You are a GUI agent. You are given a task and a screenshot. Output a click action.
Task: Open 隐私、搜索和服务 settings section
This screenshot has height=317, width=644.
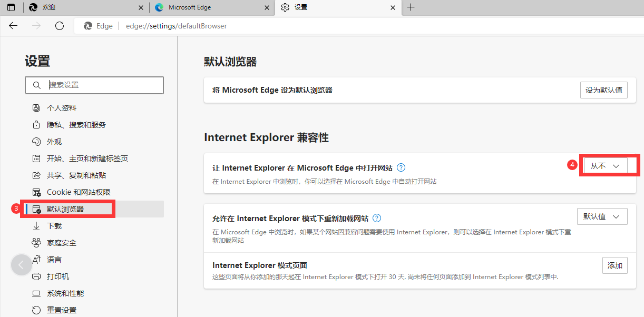(x=76, y=125)
